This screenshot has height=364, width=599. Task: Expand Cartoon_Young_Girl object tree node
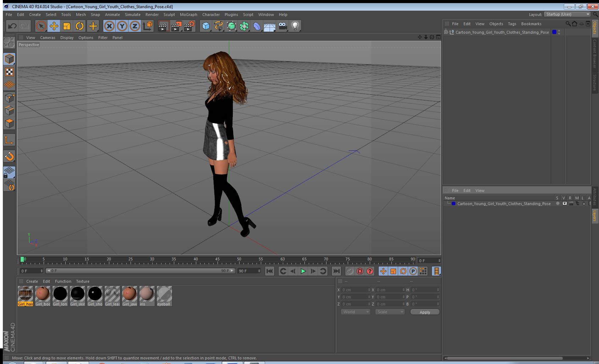446,32
